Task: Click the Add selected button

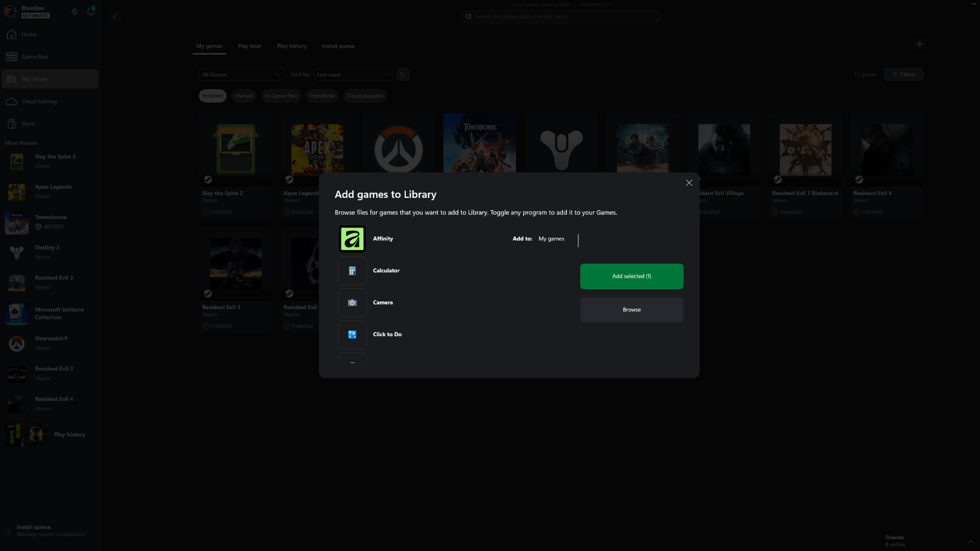Action: pyautogui.click(x=631, y=276)
